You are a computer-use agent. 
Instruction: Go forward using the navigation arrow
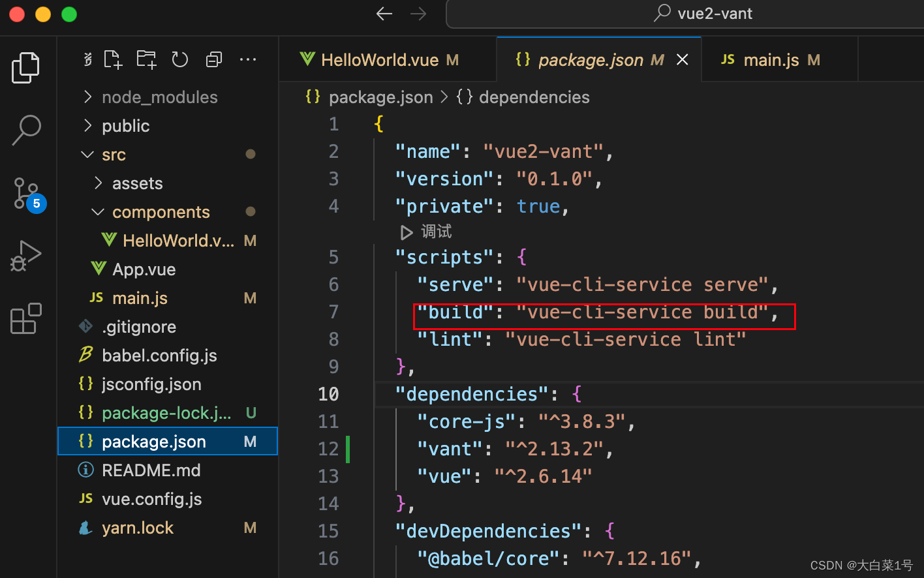418,13
